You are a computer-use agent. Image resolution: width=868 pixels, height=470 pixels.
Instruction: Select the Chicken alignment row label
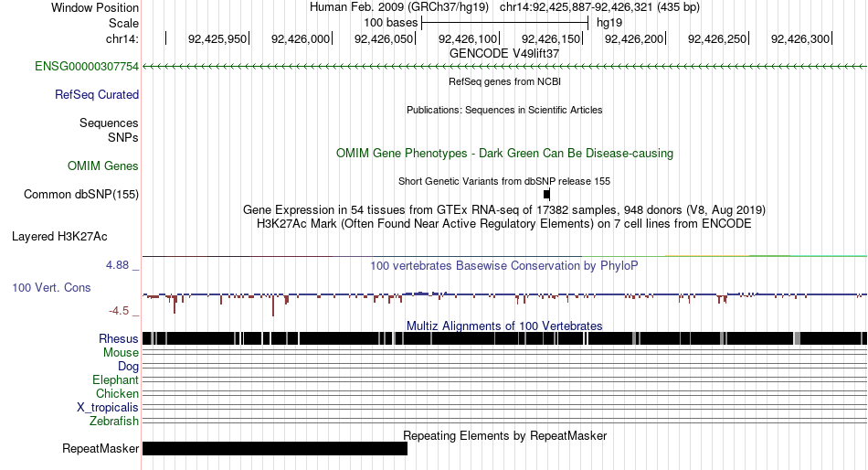117,393
